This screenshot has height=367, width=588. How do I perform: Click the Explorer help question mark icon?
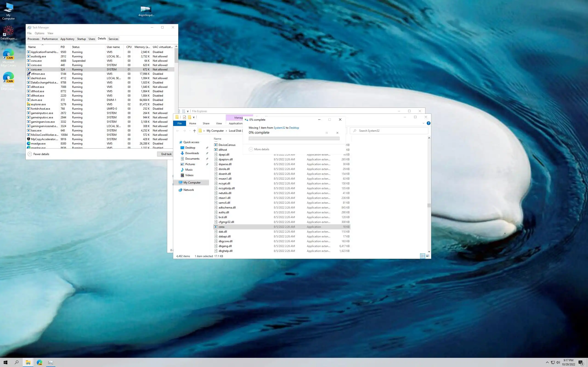coord(428,123)
